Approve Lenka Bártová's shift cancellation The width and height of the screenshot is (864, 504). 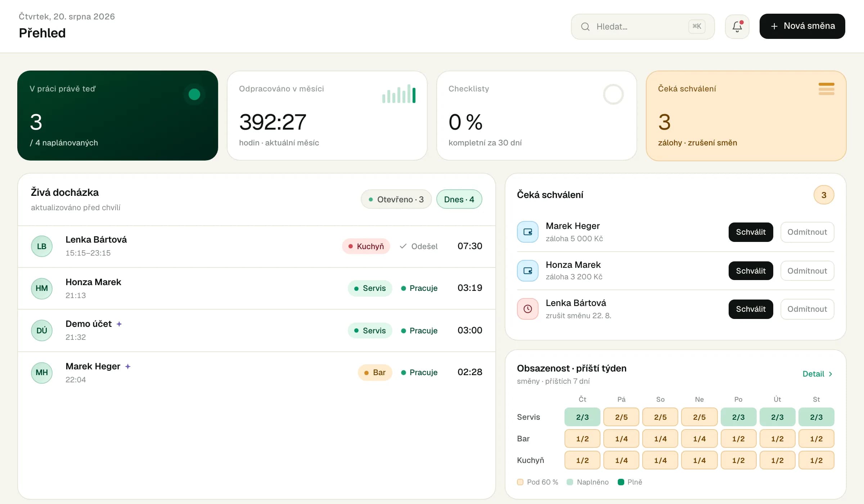pos(751,309)
